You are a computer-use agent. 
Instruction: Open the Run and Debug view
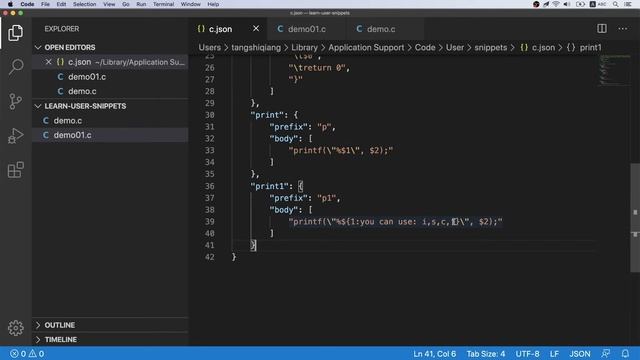pos(16,136)
